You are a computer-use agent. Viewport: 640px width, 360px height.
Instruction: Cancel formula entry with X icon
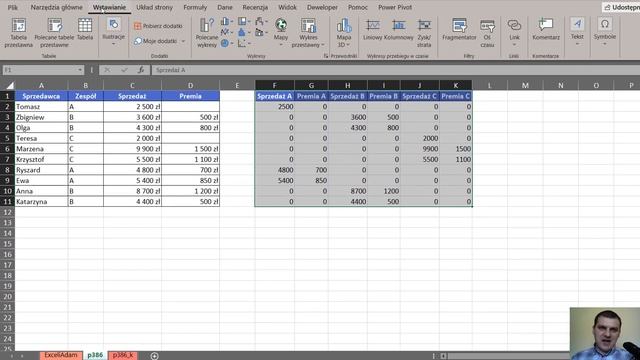[x=107, y=70]
